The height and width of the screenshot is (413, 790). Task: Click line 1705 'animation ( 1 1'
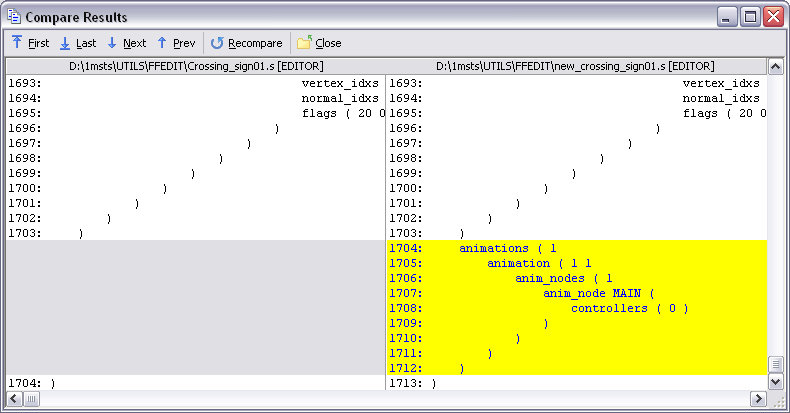577,263
